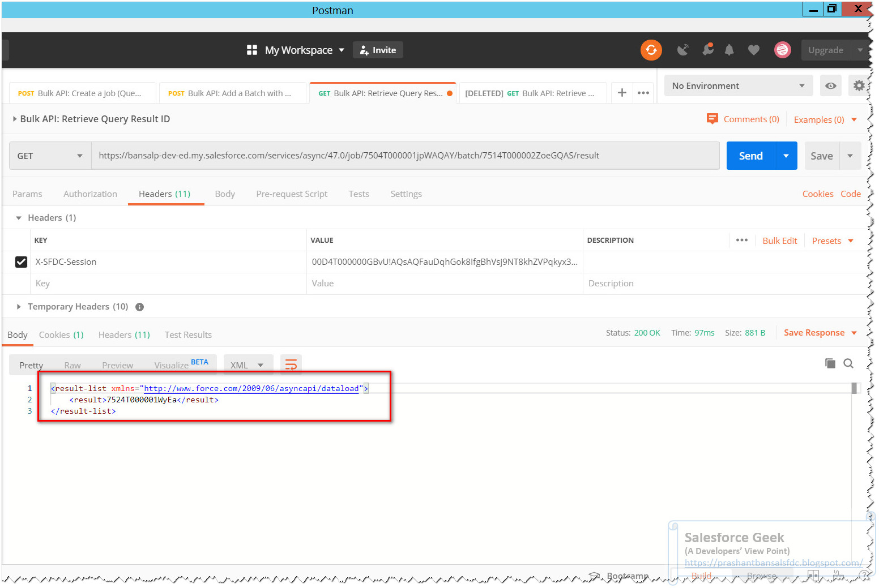Viewport: 879px width, 588px height.
Task: Click the request URL input field
Action: click(405, 156)
